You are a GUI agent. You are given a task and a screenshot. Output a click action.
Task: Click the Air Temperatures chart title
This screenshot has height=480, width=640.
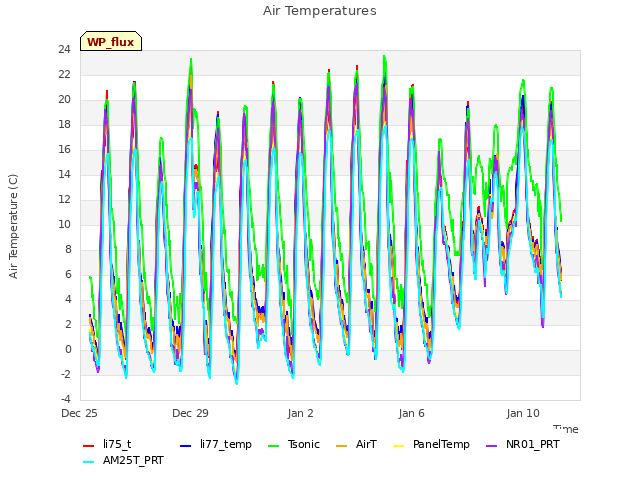click(x=320, y=11)
